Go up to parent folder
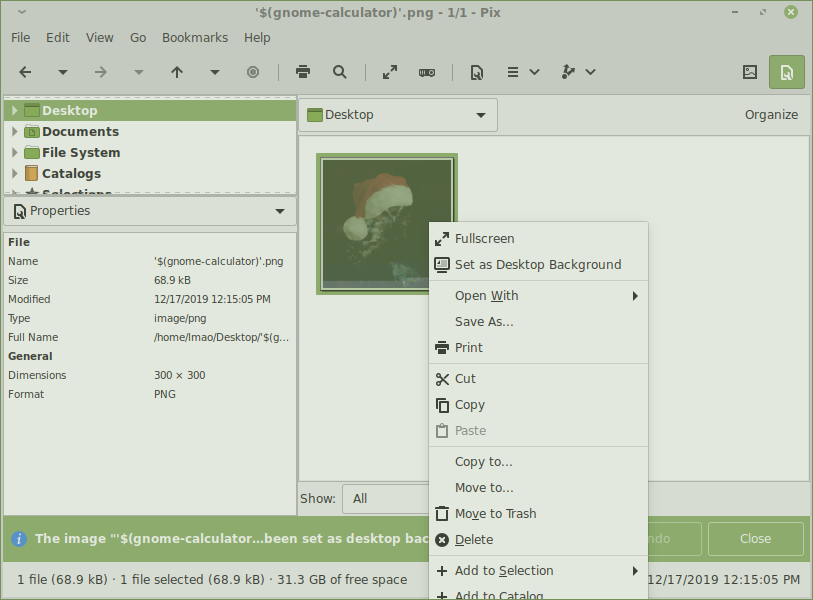Image resolution: width=813 pixels, height=600 pixels. 177,72
